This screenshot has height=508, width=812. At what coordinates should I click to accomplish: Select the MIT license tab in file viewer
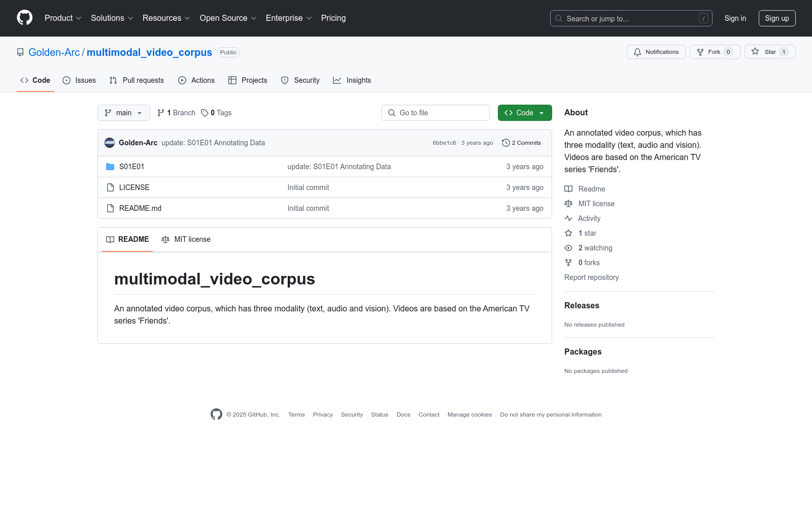point(186,239)
